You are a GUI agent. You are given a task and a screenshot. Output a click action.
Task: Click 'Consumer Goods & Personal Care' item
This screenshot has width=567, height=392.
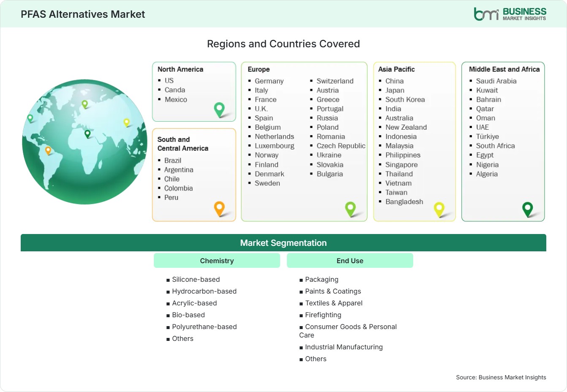[348, 331]
